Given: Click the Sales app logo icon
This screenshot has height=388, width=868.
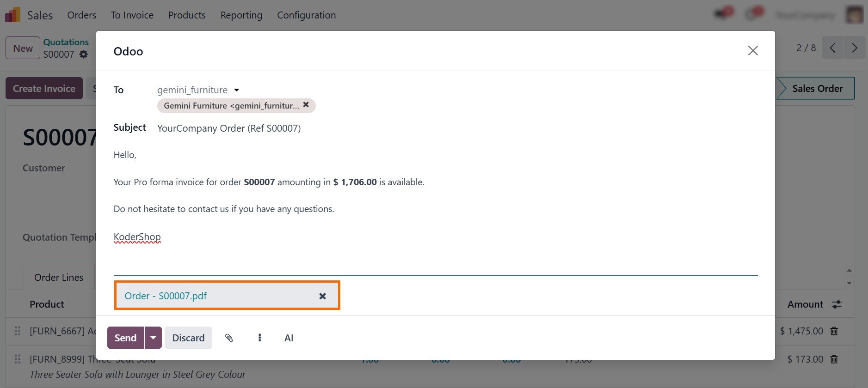Looking at the screenshot, I should click(12, 15).
